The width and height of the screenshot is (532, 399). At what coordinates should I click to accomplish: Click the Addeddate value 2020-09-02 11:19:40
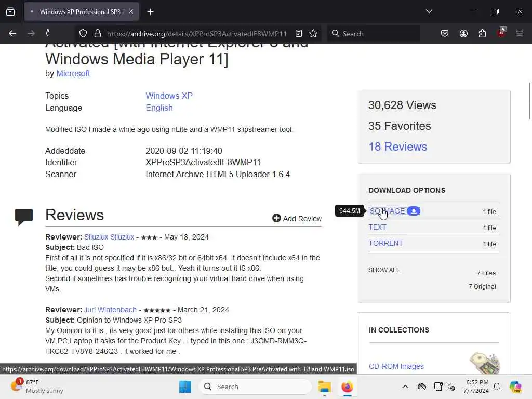pyautogui.click(x=184, y=151)
